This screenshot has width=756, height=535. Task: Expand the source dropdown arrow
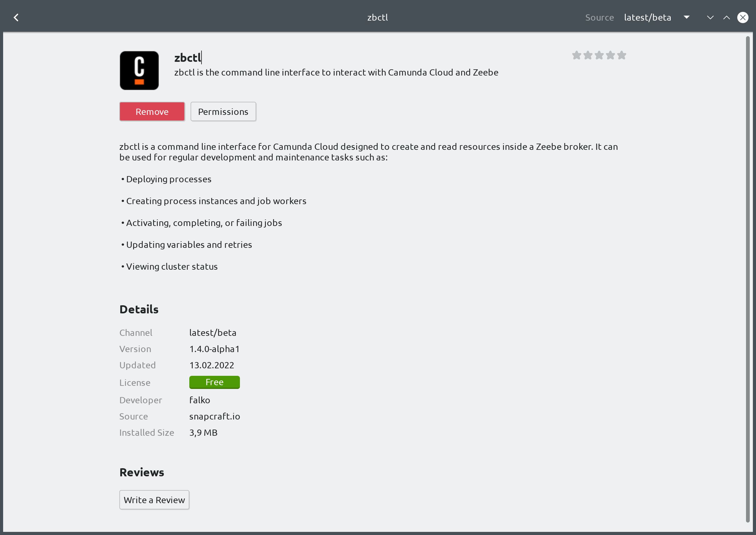point(686,17)
